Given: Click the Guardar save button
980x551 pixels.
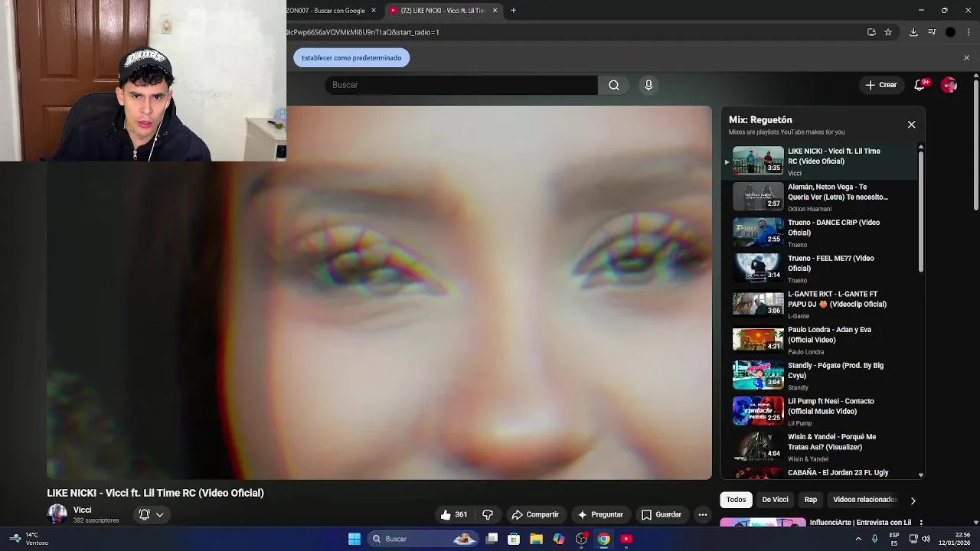Looking at the screenshot, I should click(x=661, y=514).
